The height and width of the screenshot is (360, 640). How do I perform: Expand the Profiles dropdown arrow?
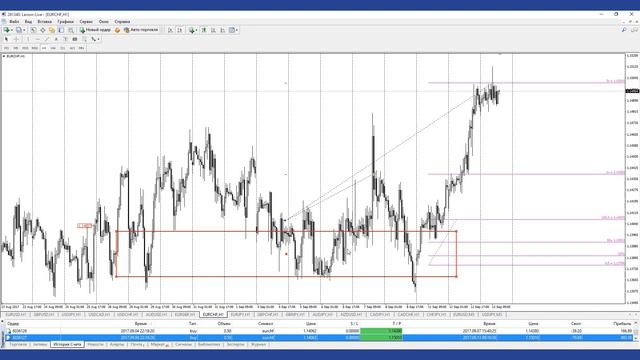(x=24, y=30)
